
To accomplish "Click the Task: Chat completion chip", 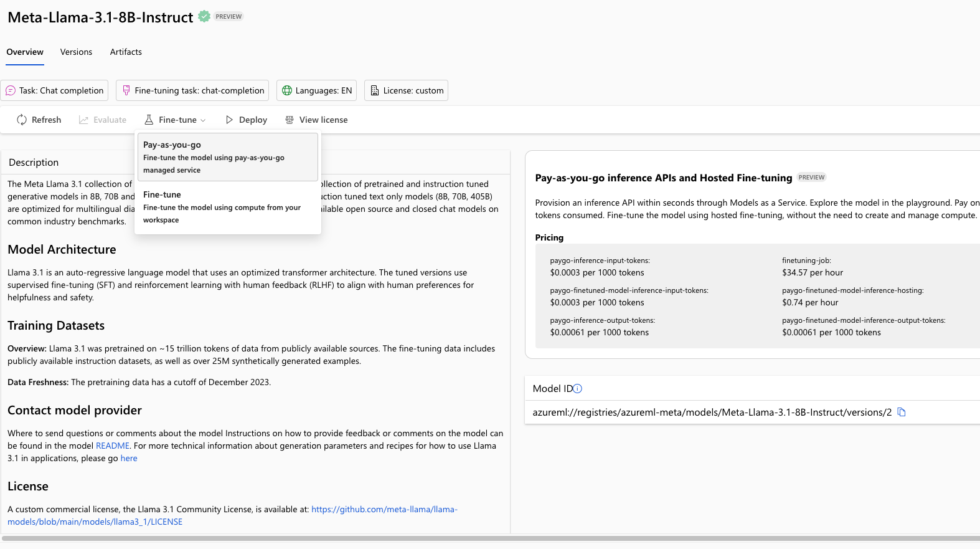I will [x=54, y=90].
